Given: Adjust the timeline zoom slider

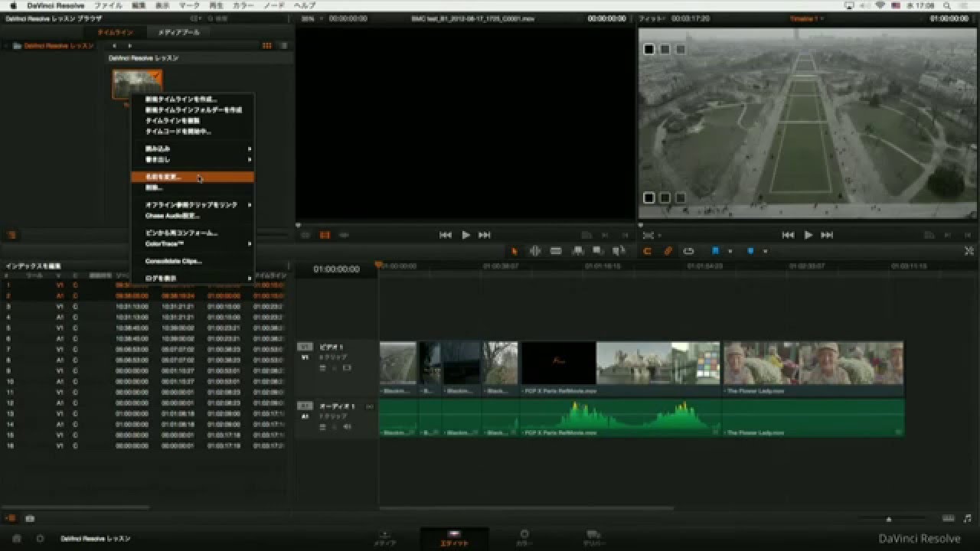Looking at the screenshot, I should [887, 519].
